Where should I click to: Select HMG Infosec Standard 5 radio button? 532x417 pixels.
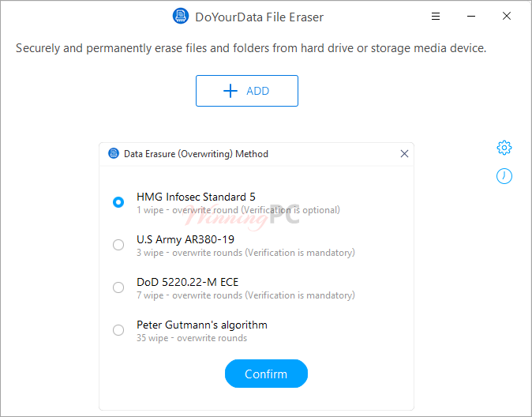[x=118, y=202]
